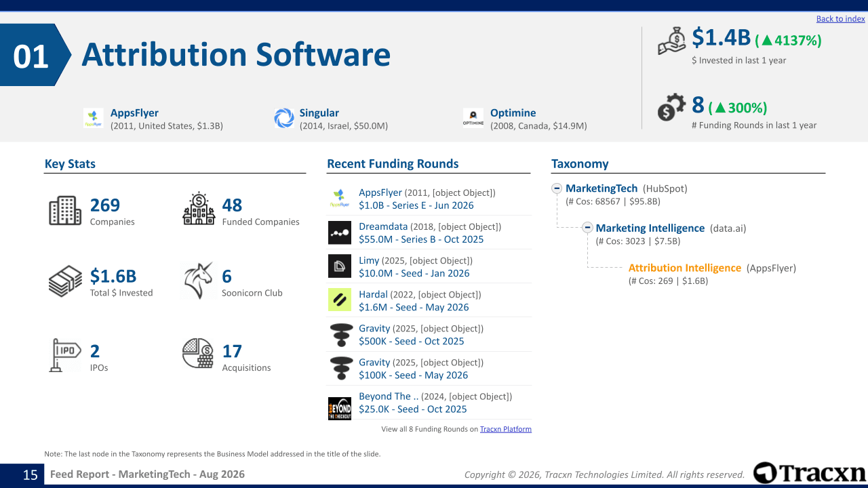Click the $55.0M - Series B - Oct 2025 text
The image size is (868, 488).
(421, 239)
